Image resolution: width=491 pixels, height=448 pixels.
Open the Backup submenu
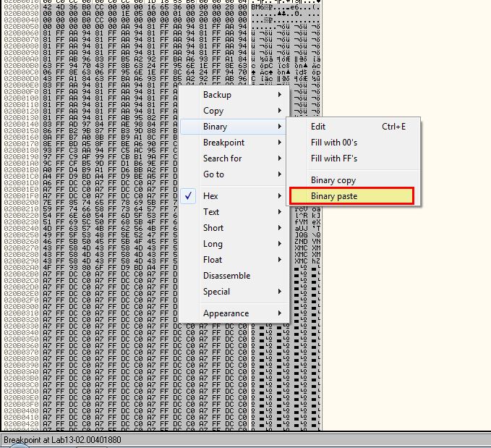[x=234, y=95]
